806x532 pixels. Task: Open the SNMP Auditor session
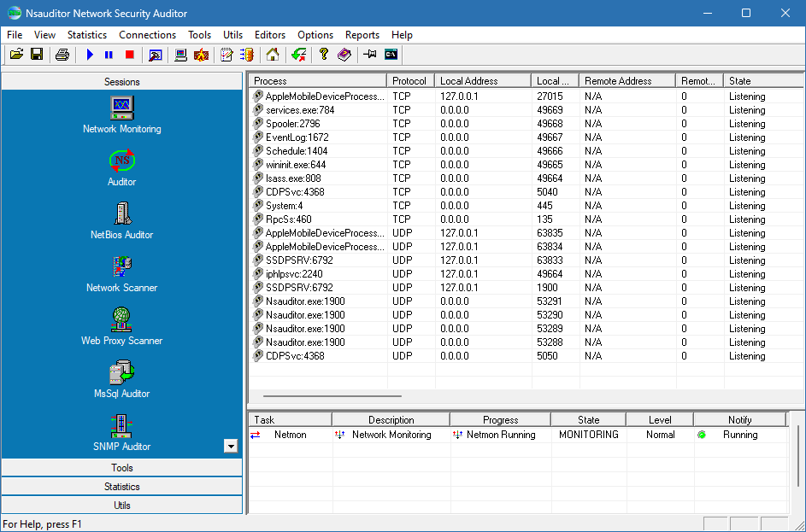[x=122, y=432]
